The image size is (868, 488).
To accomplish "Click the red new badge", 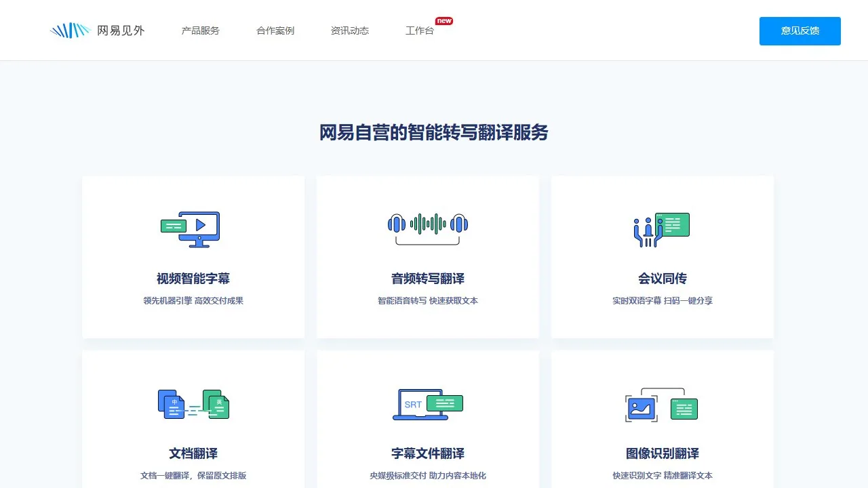I will [444, 21].
